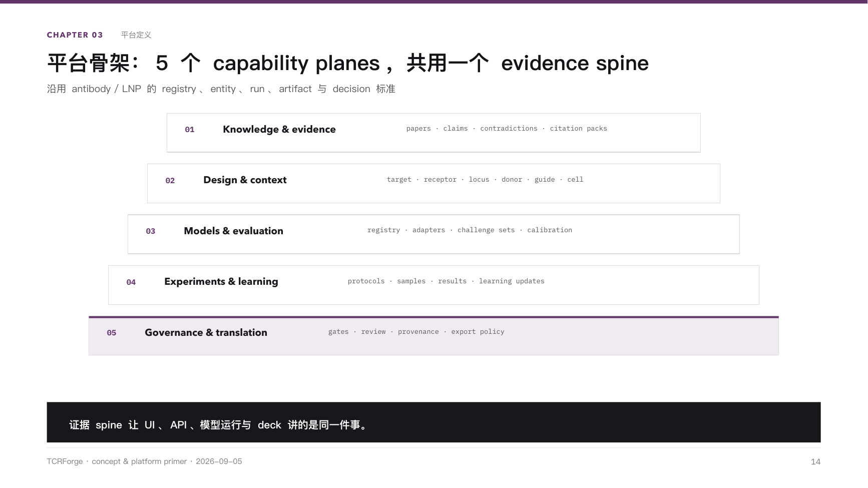
Task: Click the registry · adapters · challenge sets line
Action: 470,230
